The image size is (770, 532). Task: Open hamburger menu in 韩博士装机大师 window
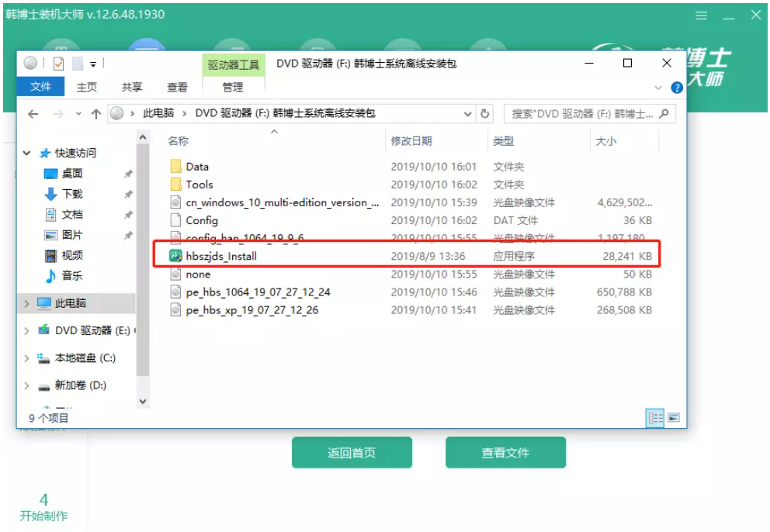click(x=701, y=16)
